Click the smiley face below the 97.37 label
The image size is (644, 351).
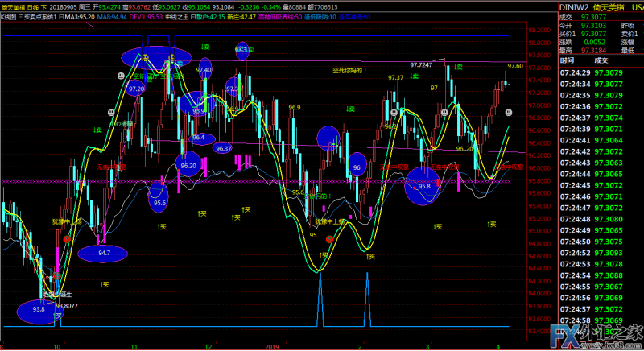[x=392, y=114]
